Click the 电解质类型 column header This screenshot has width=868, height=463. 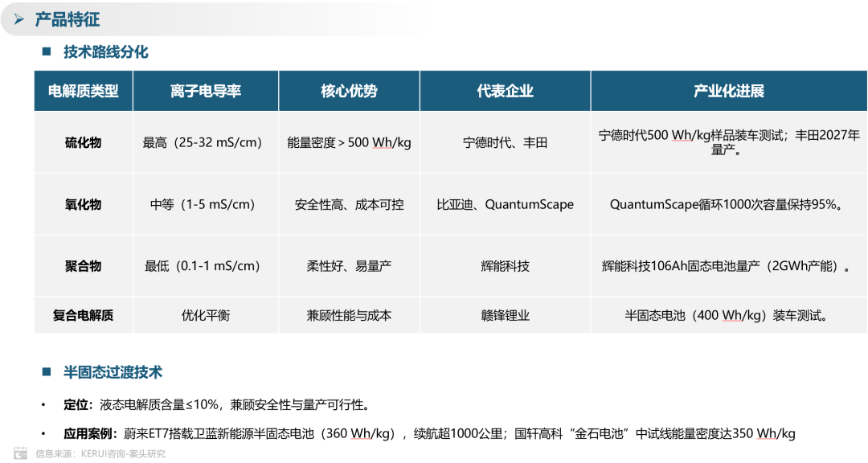[84, 91]
